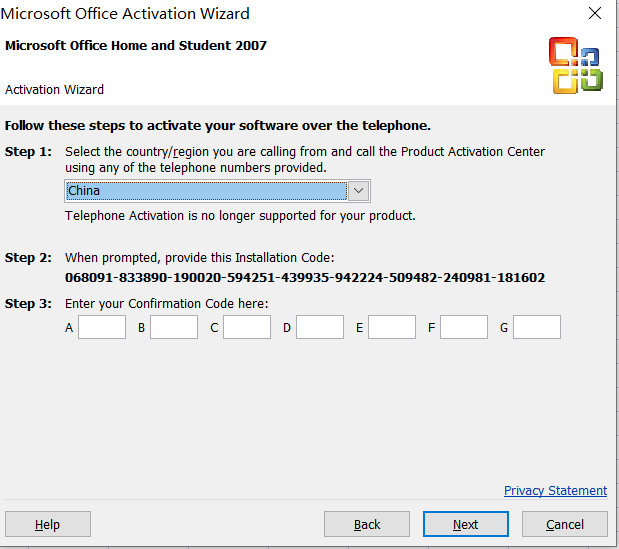Click 'Activation Wizard' subtitle under product name
Screen dimensions: 619x549
(x=54, y=90)
